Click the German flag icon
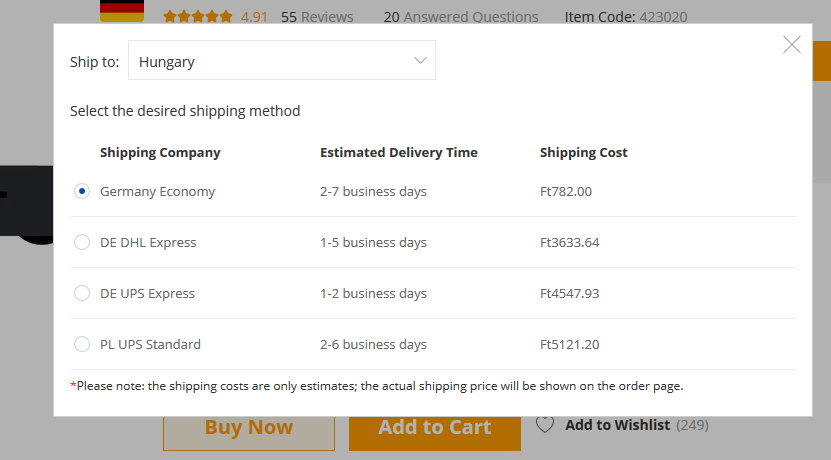The image size is (831, 460). [x=122, y=11]
